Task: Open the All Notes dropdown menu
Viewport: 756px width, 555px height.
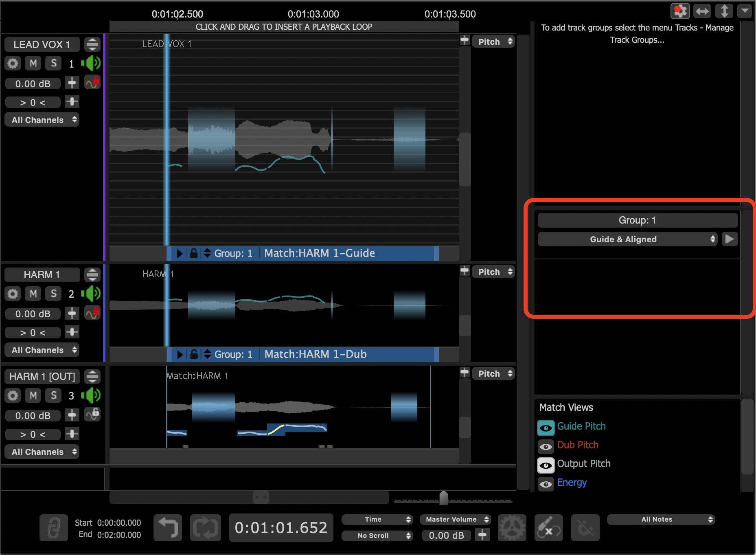Action: pyautogui.click(x=661, y=519)
